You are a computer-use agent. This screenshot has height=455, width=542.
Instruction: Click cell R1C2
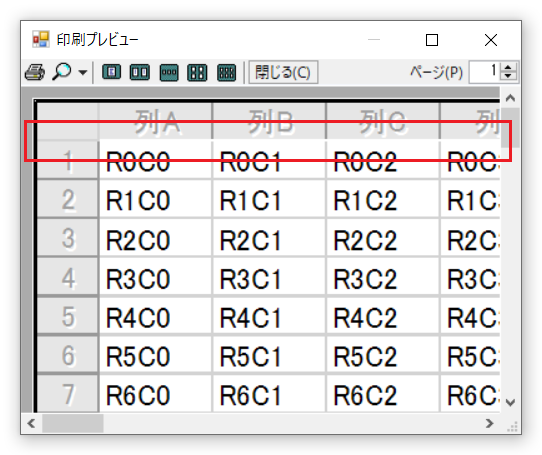tap(383, 200)
